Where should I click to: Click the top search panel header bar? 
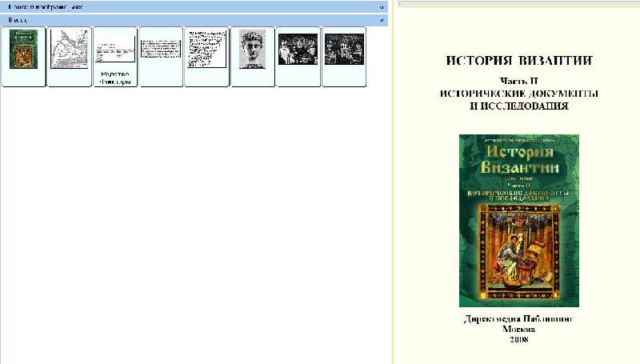[194, 7]
